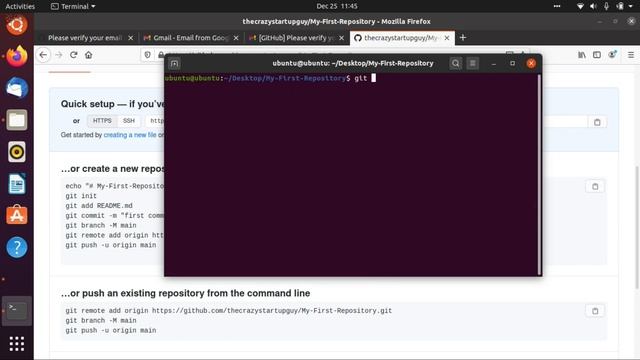Open the Help dock icon

[17, 247]
